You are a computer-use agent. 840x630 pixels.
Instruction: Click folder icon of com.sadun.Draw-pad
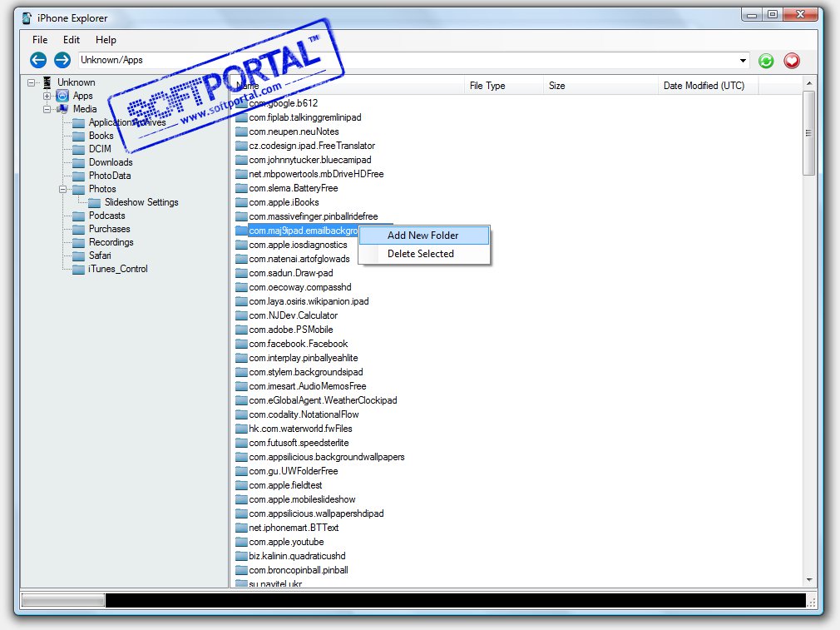coord(241,274)
